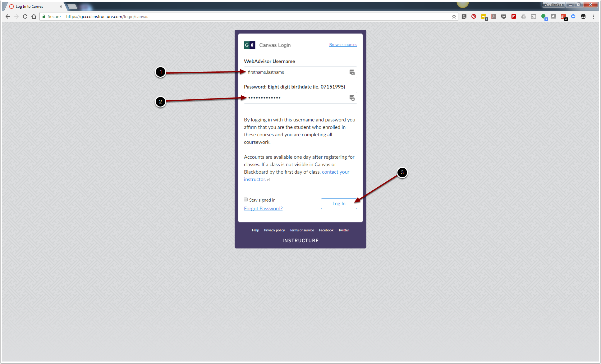The image size is (601, 364).
Task: Click the Pinterest extension icon
Action: (474, 16)
